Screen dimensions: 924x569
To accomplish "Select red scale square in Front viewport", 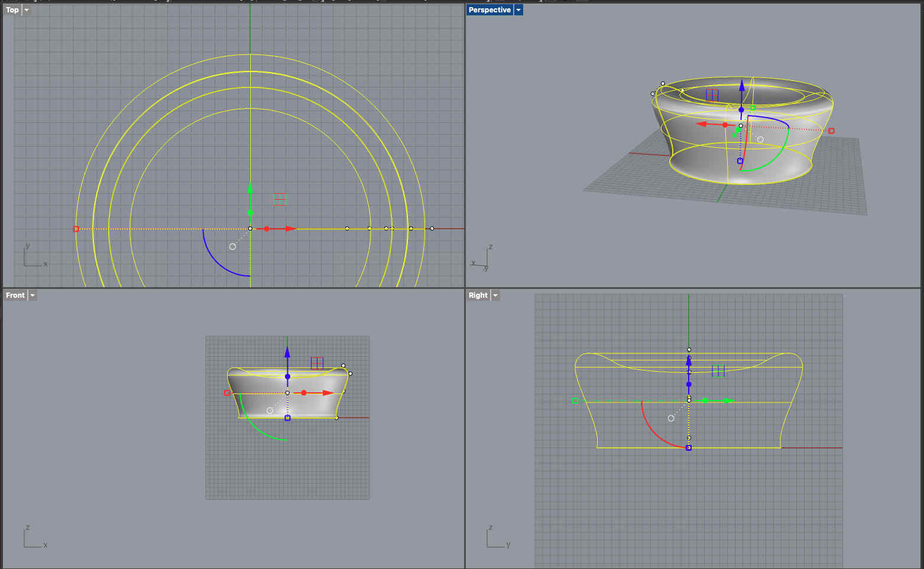I will click(227, 393).
